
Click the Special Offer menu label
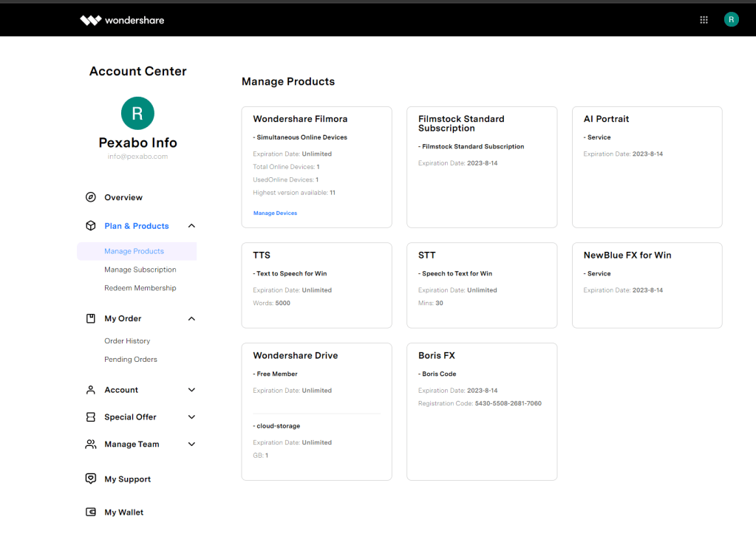point(130,417)
